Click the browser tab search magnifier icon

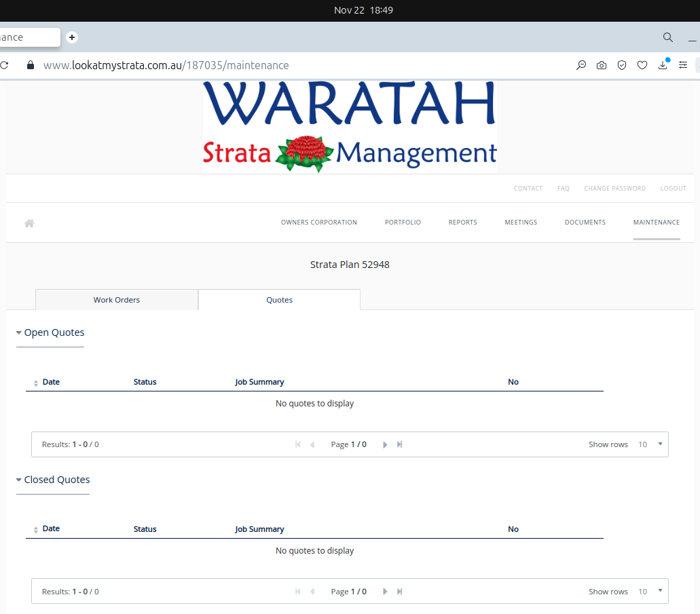tap(668, 37)
